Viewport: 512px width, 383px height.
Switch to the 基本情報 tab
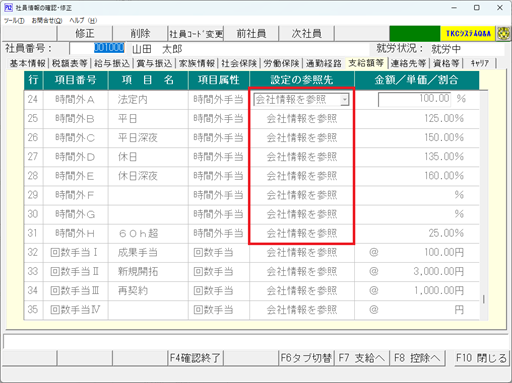pos(27,63)
